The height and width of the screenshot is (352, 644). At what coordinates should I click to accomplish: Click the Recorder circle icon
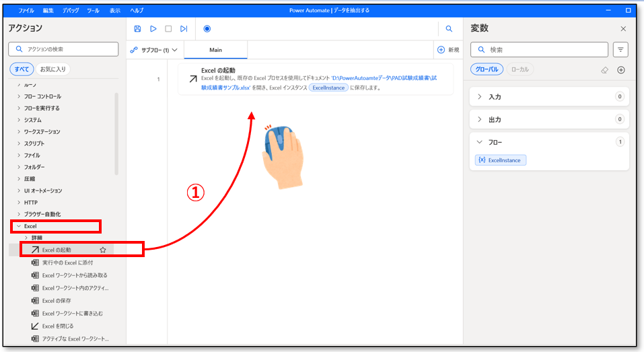(207, 29)
